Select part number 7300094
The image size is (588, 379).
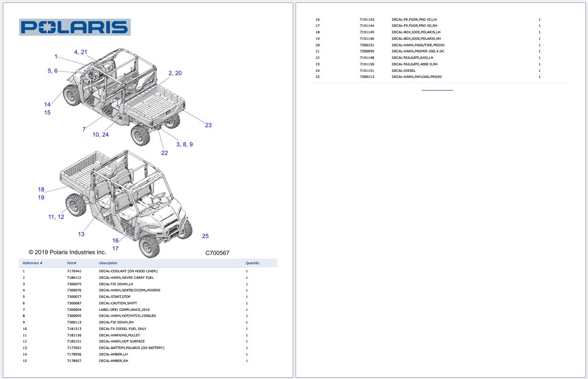tap(74, 310)
